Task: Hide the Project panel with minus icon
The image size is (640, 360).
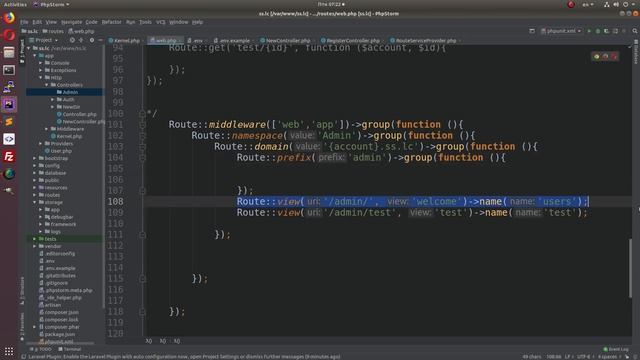Action: pyautogui.click(x=100, y=40)
